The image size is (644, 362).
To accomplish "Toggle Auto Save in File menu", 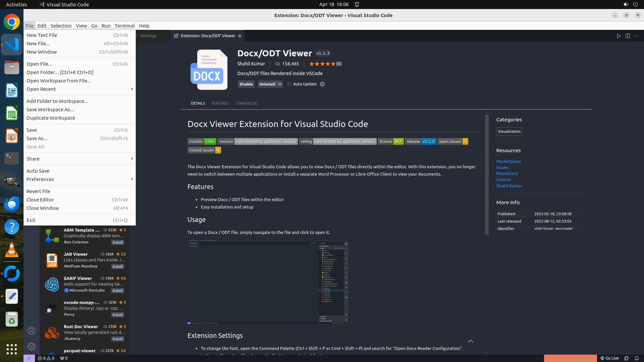I will (x=38, y=171).
